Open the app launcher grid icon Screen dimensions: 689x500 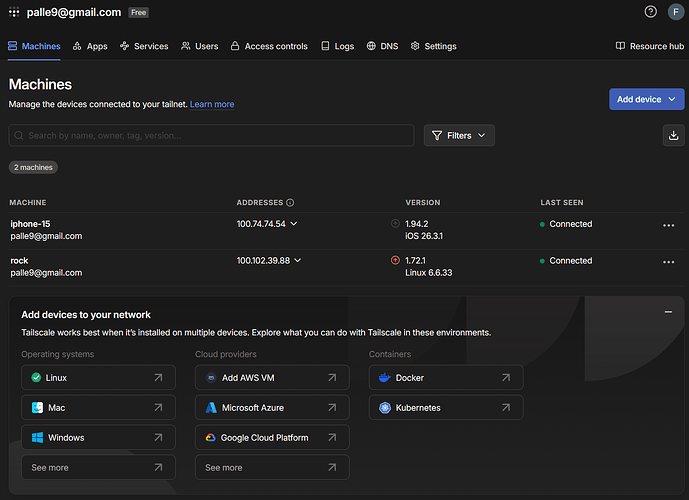point(14,12)
